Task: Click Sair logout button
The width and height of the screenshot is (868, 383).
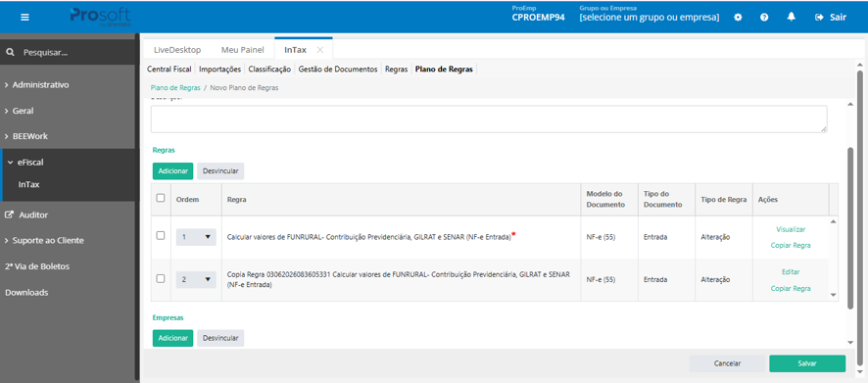Action: [831, 18]
